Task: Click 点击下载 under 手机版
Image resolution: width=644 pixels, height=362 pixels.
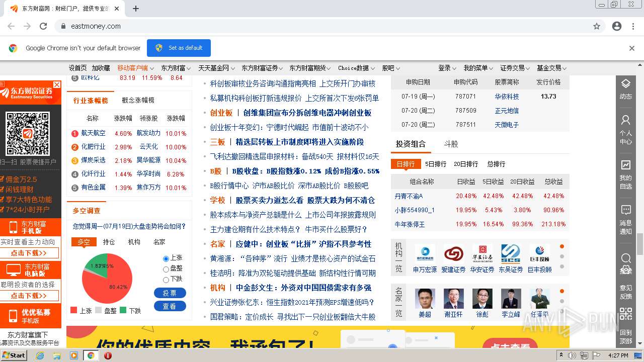Action: coord(29,253)
